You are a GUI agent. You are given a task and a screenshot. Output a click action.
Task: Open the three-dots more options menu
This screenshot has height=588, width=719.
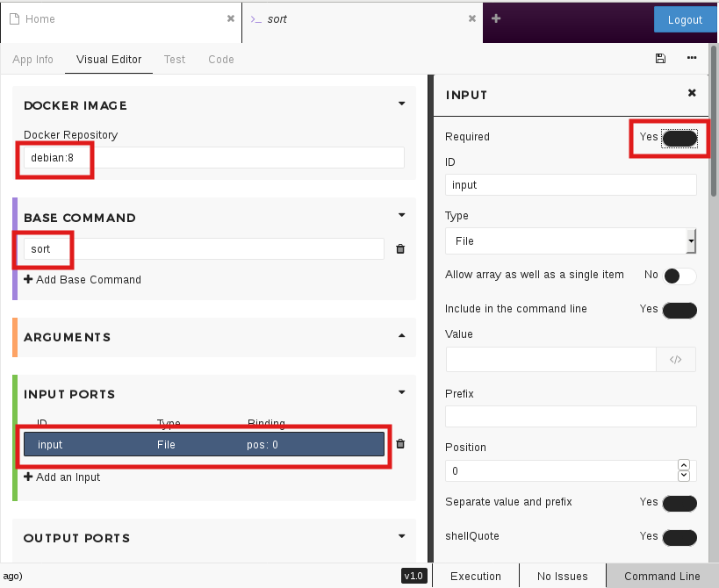[x=692, y=59]
